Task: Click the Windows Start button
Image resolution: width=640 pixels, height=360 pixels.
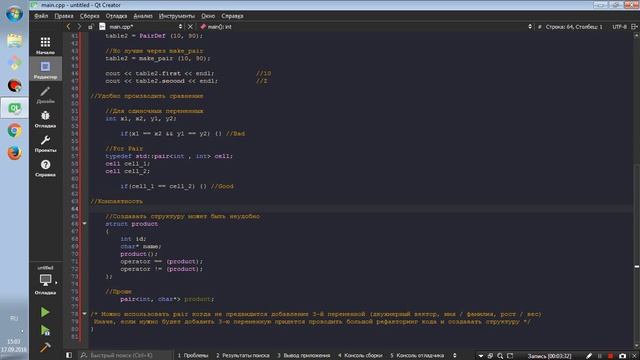Action: [14, 14]
